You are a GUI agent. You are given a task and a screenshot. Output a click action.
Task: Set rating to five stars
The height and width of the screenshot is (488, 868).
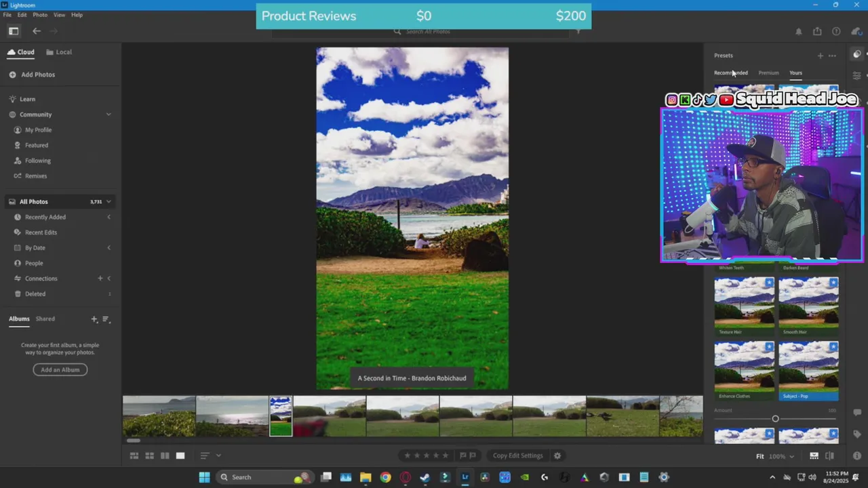(445, 455)
